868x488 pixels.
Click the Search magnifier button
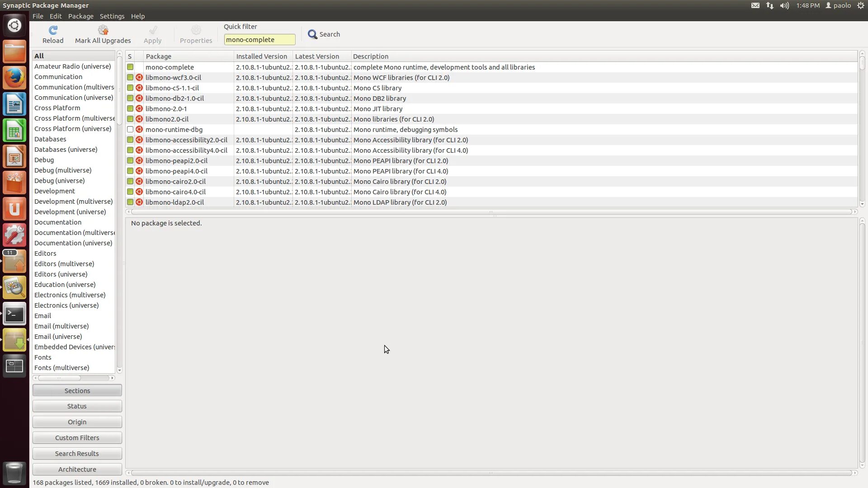(x=324, y=34)
